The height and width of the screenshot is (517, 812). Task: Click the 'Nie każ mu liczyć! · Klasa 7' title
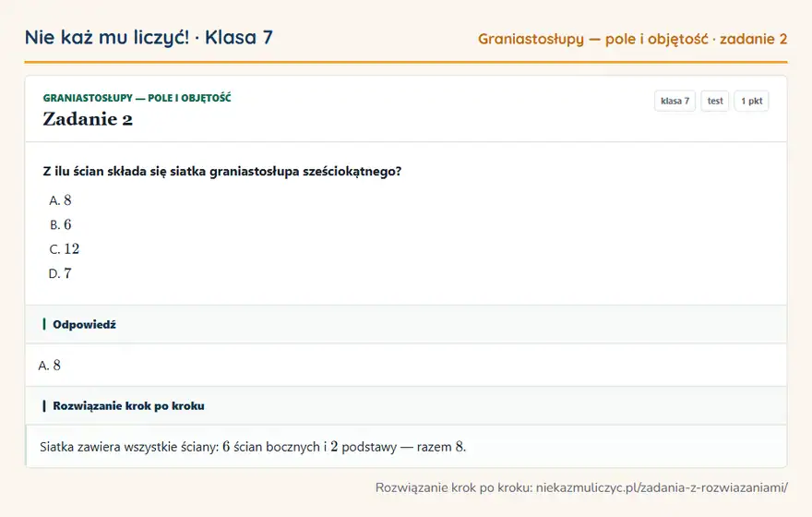point(149,38)
